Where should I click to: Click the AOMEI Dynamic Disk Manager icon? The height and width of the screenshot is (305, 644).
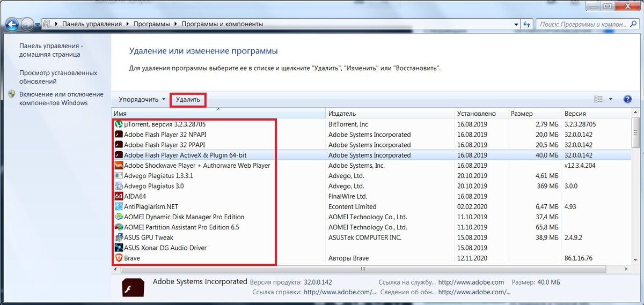(x=119, y=217)
